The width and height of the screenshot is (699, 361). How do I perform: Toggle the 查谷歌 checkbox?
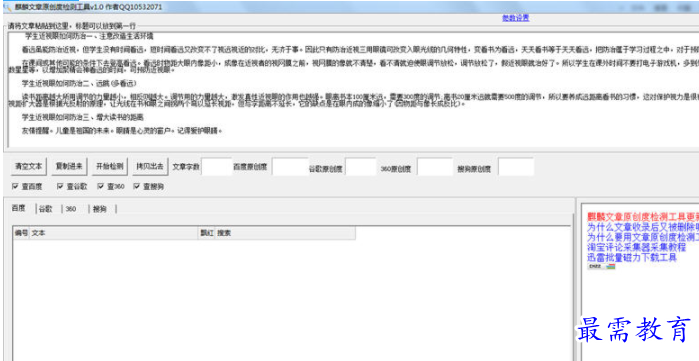click(60, 186)
